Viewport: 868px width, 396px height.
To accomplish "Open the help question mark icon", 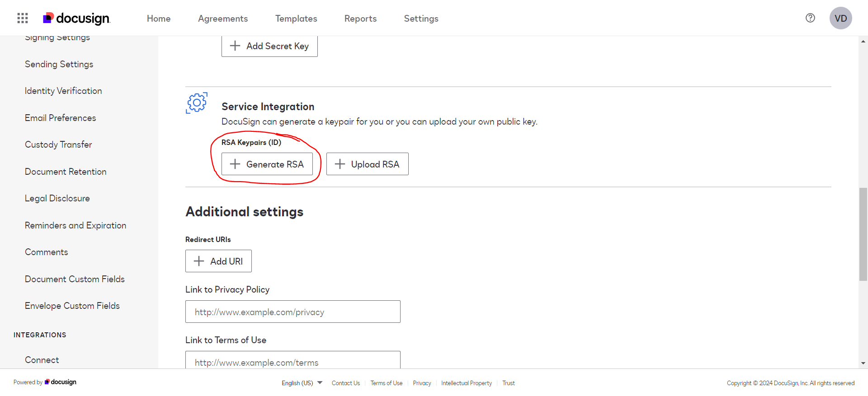I will pyautogui.click(x=810, y=18).
